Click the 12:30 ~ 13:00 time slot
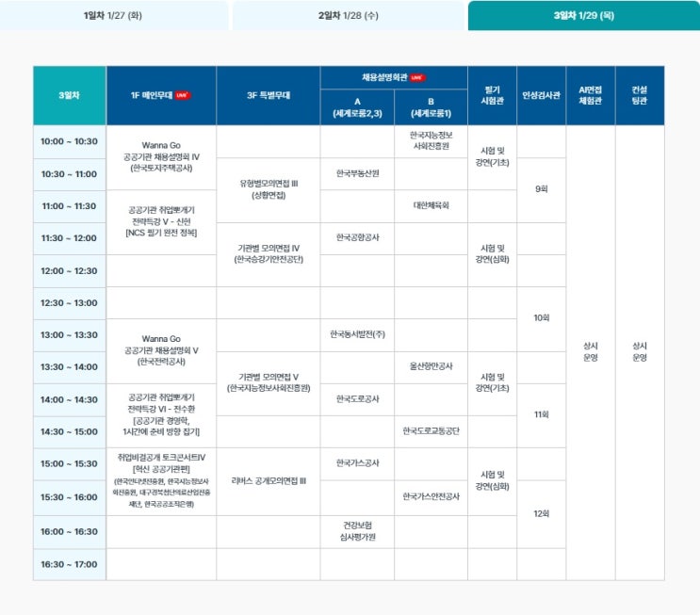 [x=69, y=303]
